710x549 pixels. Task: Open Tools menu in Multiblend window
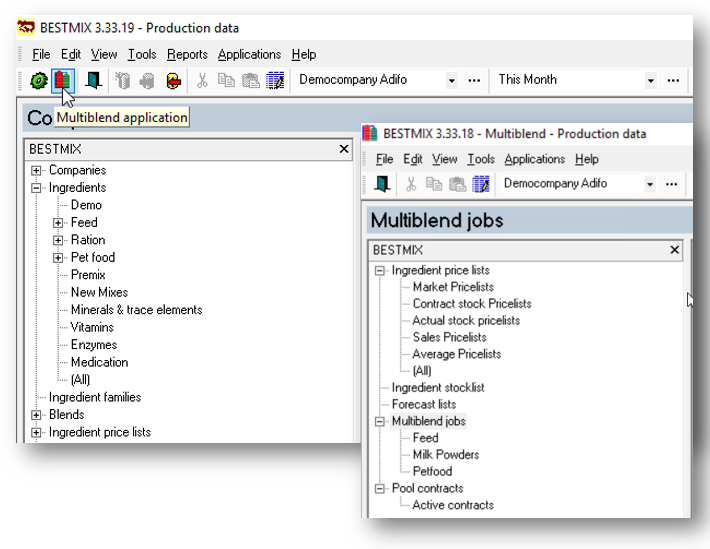[x=481, y=159]
